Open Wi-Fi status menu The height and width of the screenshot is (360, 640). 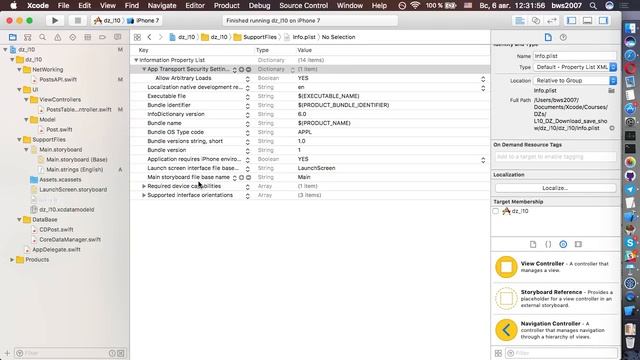[x=415, y=6]
